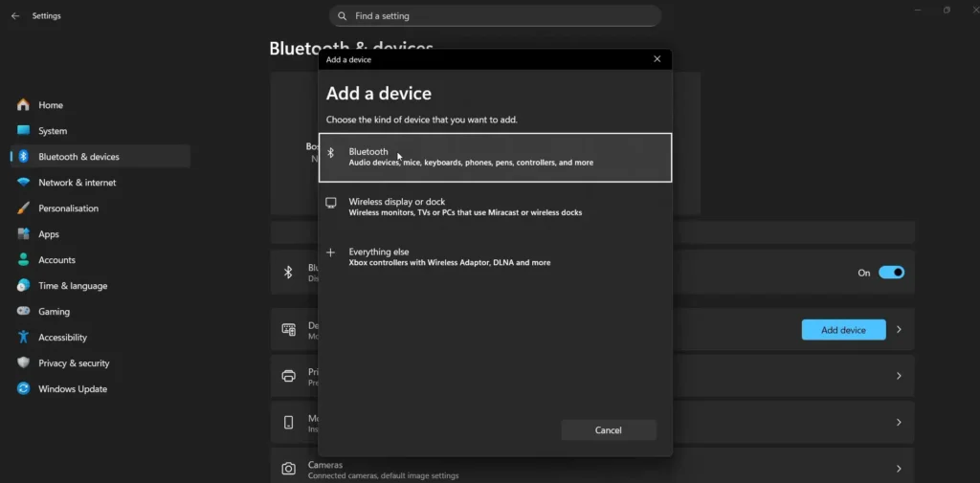Click the plus icon beside Everything else
This screenshot has width=980, height=483.
pos(330,252)
